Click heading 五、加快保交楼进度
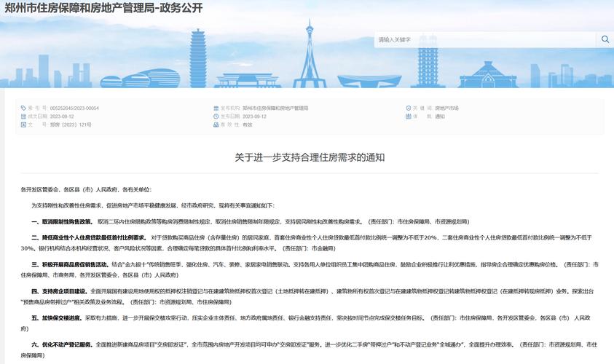This screenshot has width=614, height=364. coord(57,318)
